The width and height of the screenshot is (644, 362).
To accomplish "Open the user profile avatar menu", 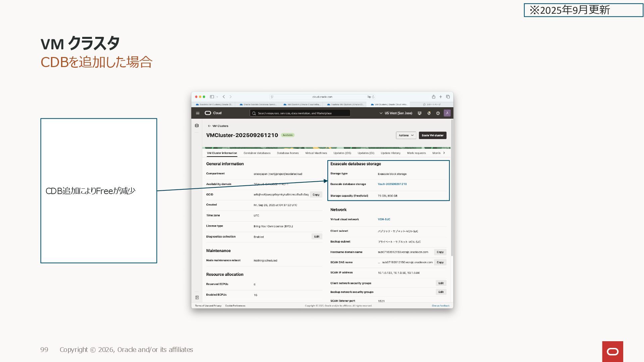I will click(x=447, y=113).
